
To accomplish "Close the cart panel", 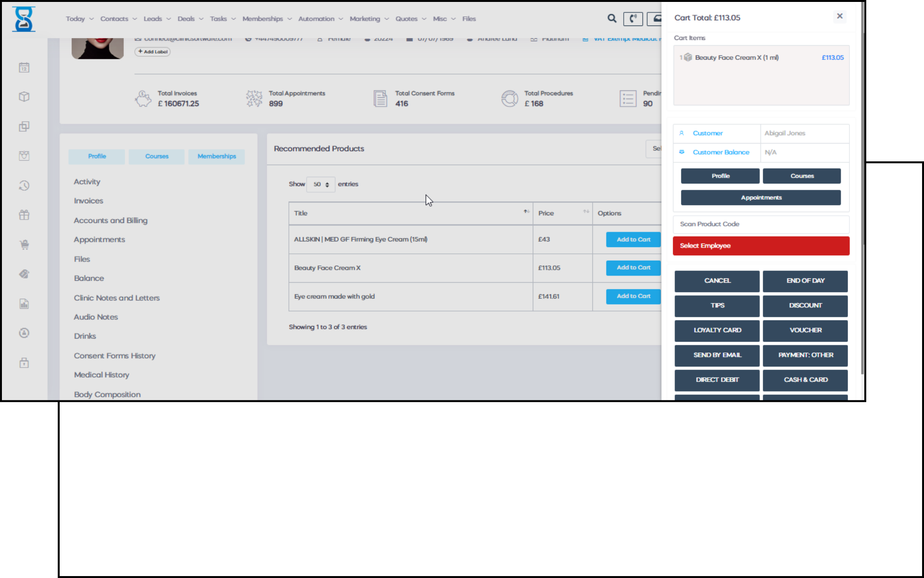I will [x=839, y=16].
